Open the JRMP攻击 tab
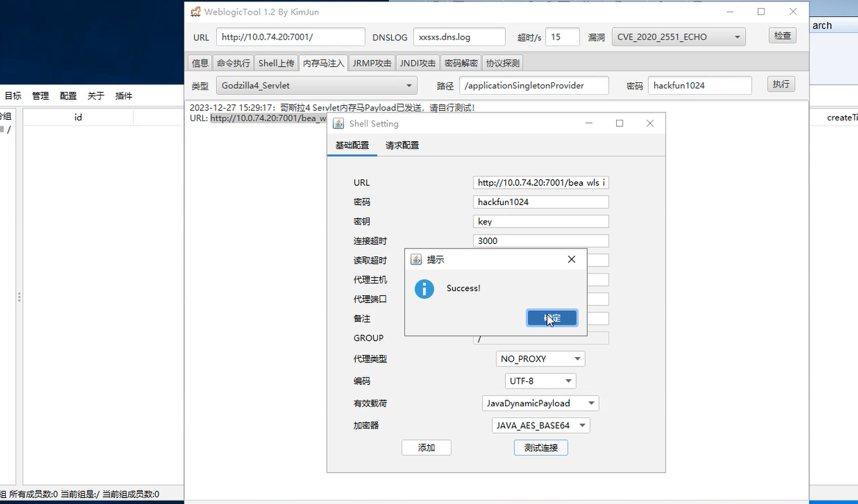 click(372, 63)
